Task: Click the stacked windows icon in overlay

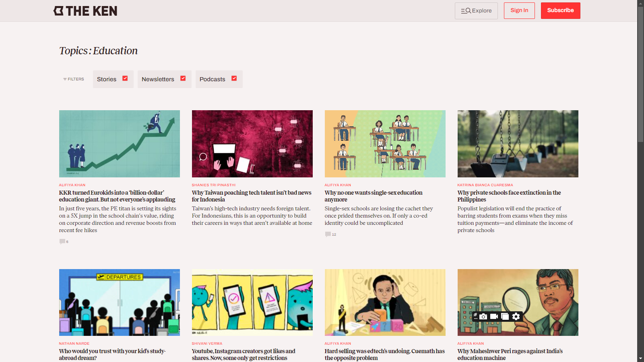Action: (505, 317)
